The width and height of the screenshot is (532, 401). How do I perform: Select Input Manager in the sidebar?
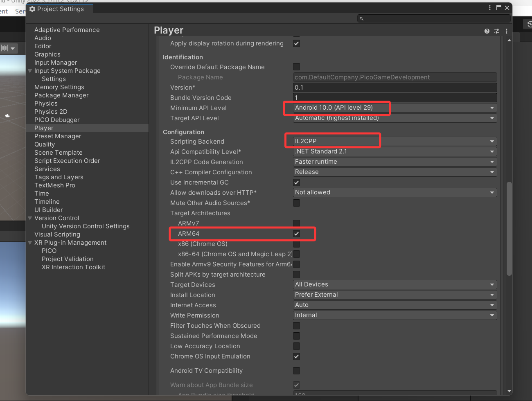[56, 63]
